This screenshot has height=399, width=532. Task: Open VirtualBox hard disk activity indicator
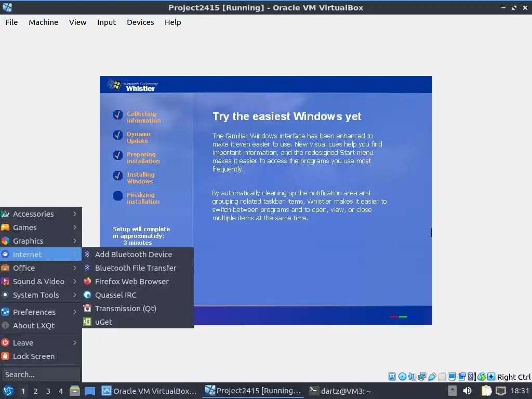(392, 377)
